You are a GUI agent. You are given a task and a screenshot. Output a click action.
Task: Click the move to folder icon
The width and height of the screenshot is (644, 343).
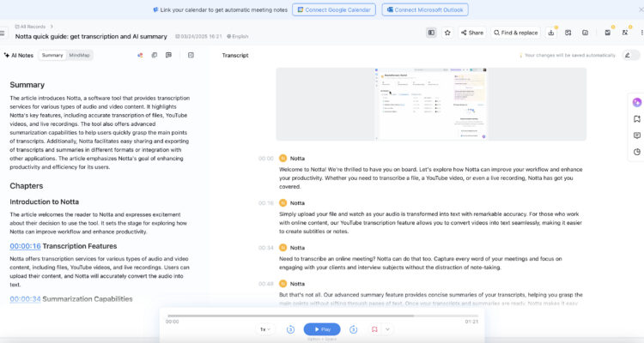(x=586, y=33)
